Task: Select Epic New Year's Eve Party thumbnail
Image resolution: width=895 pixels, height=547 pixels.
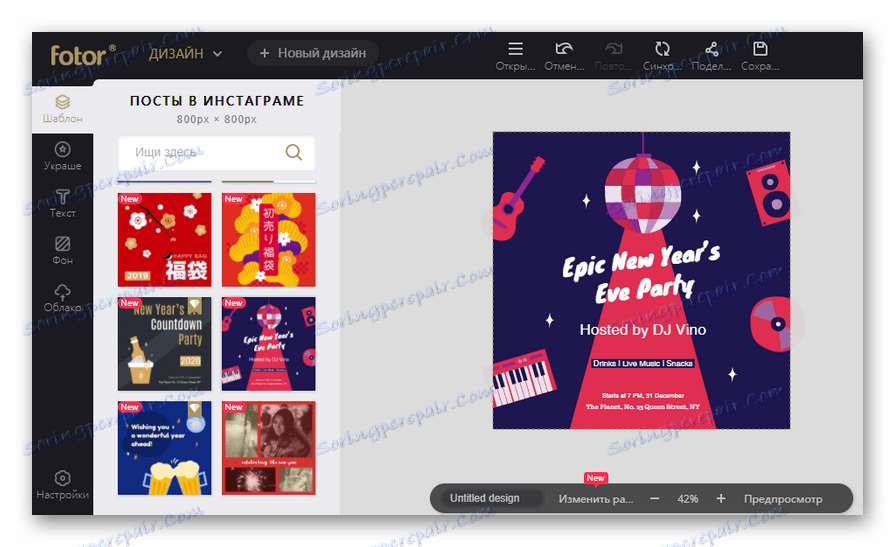Action: (268, 344)
